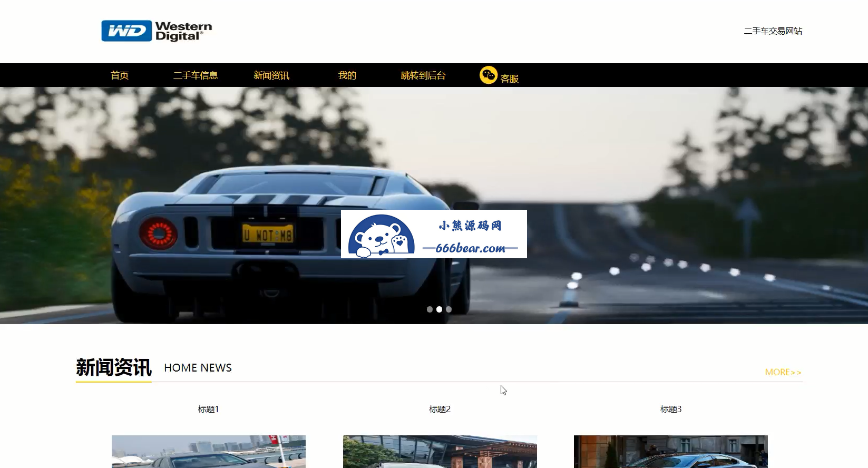Image resolution: width=868 pixels, height=468 pixels.
Task: Open the 我的 menu item
Action: [347, 75]
